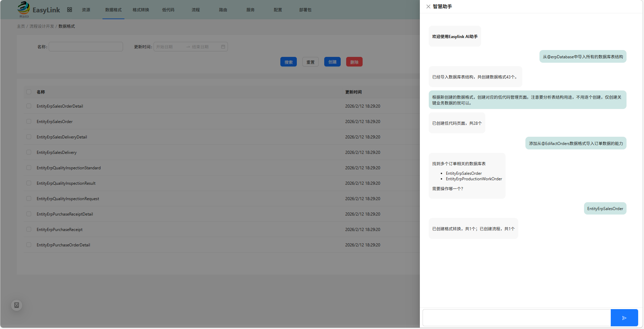This screenshot has width=644, height=329.
Task: Open the assistant robot icon at bottom left
Action: [x=16, y=305]
